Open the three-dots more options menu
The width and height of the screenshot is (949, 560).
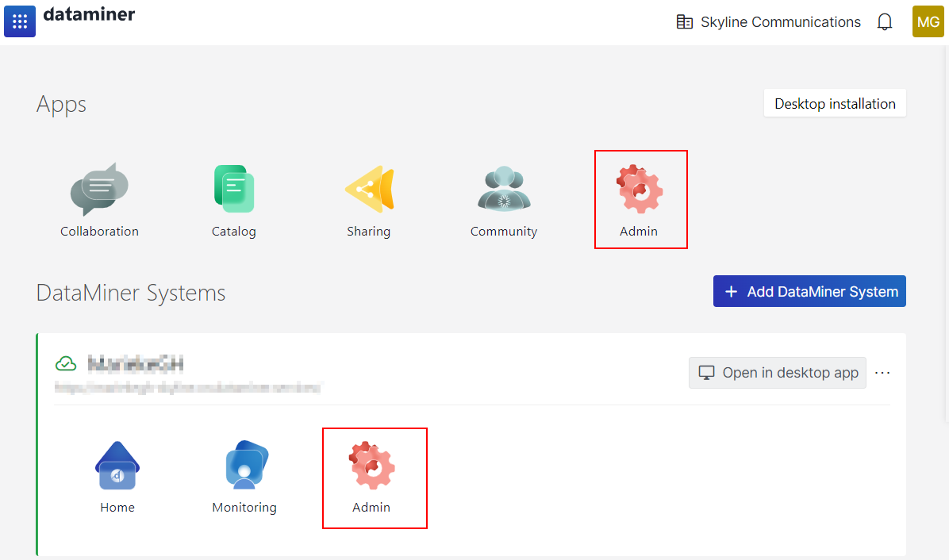tap(882, 373)
